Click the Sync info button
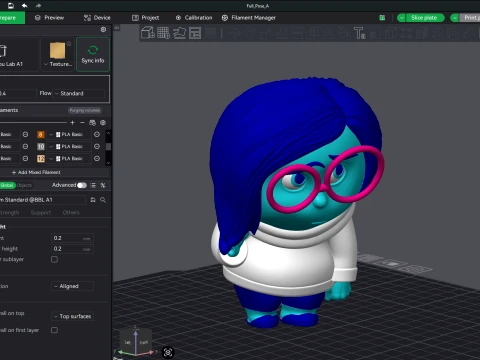Viewport: 480px width, 360px height. (x=93, y=54)
